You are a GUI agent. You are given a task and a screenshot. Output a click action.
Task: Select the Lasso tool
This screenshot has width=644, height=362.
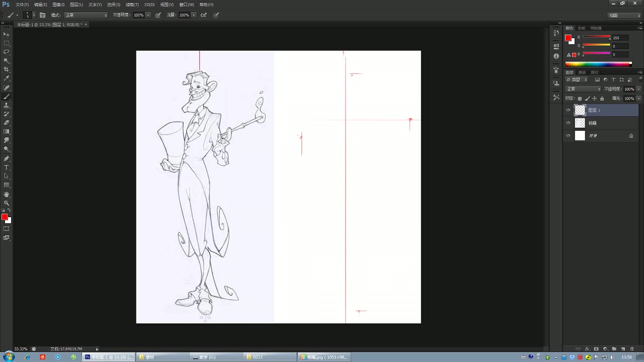point(7,52)
